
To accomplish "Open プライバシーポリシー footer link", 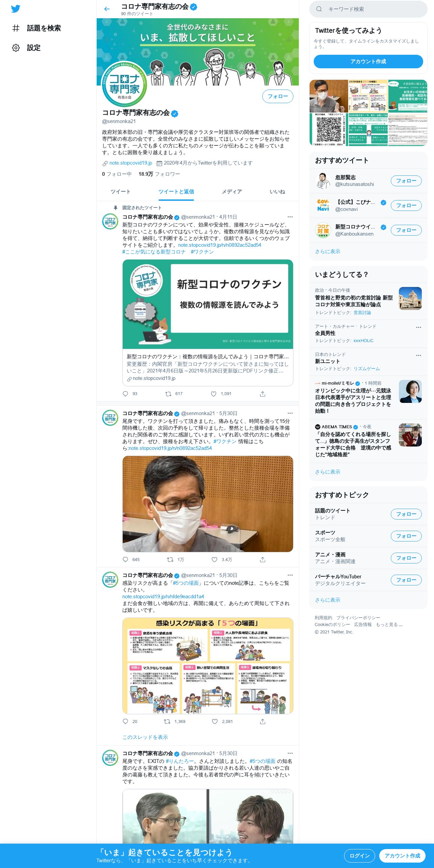I will click(x=358, y=618).
